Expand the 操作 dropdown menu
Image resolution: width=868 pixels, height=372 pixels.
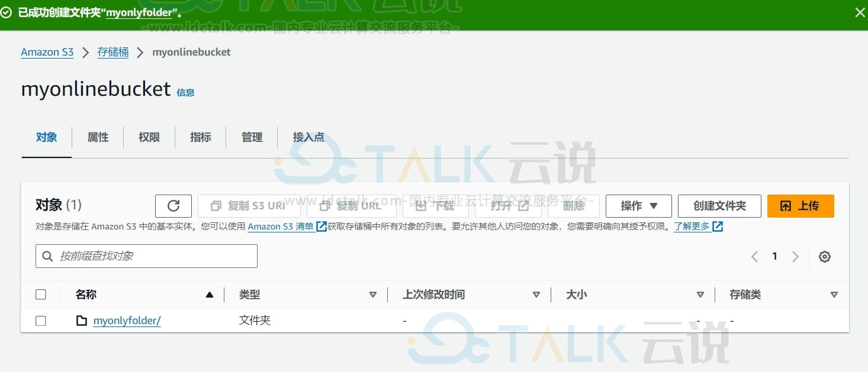639,206
